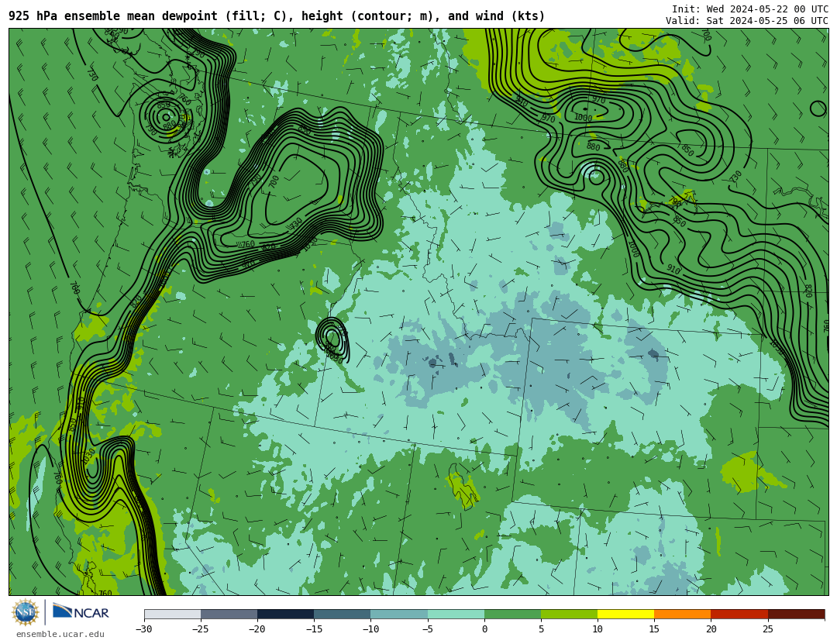The image size is (837, 644).
Task: Click the colorbar label -15
Action: point(314,629)
